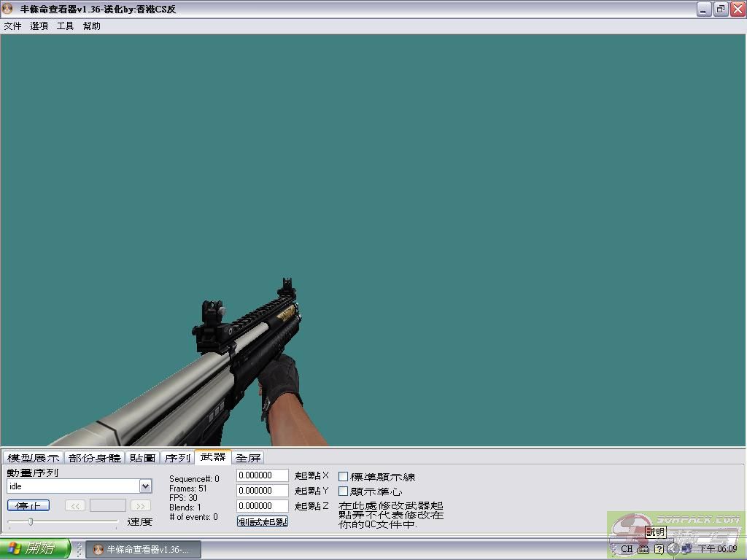The image size is (747, 560).
Task: Open the idle animation sequence dropdown
Action: [x=145, y=486]
